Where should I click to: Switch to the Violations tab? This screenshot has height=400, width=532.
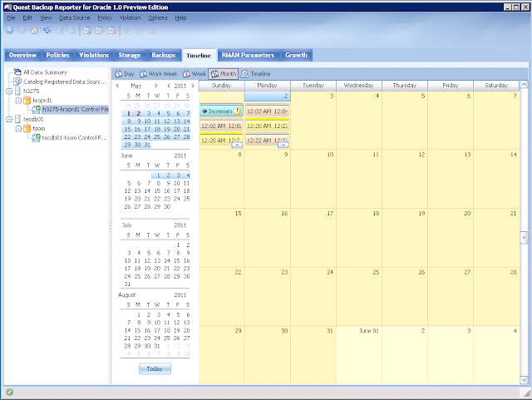[x=94, y=55]
